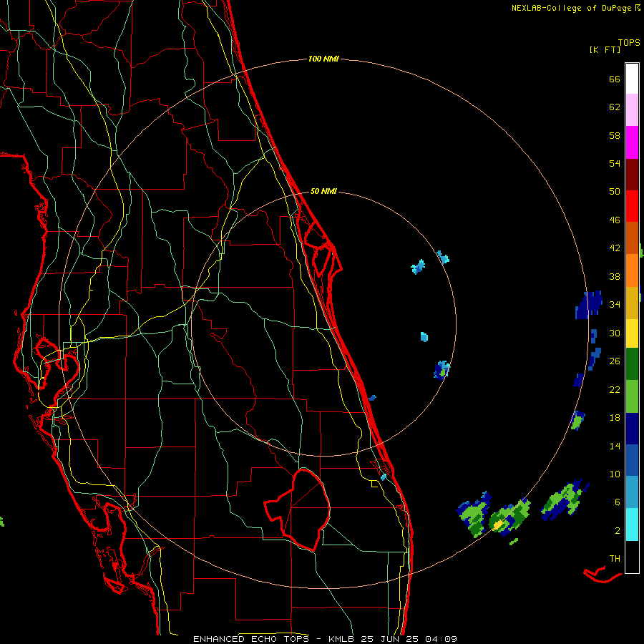Screen dimensions: 644x644
Task: Click the [K FT] units label
Action: pyautogui.click(x=605, y=49)
